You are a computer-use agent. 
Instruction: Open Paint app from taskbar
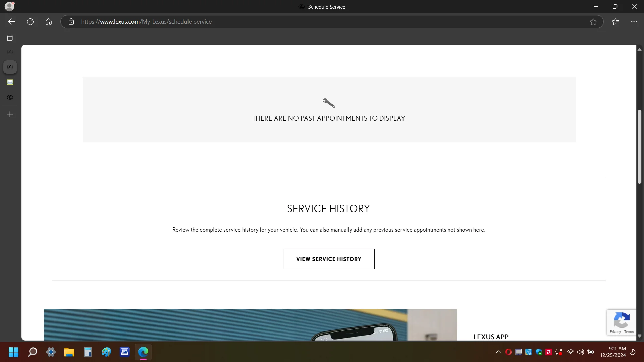coord(106,352)
